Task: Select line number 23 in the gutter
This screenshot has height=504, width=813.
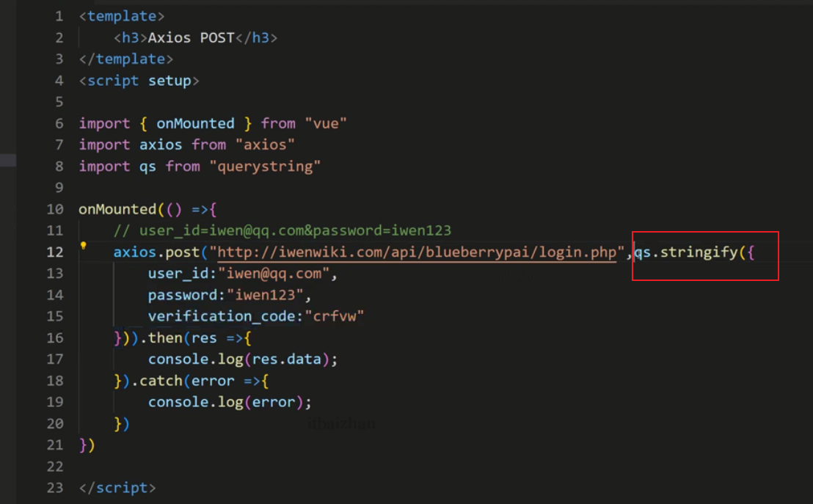Action: click(x=55, y=488)
